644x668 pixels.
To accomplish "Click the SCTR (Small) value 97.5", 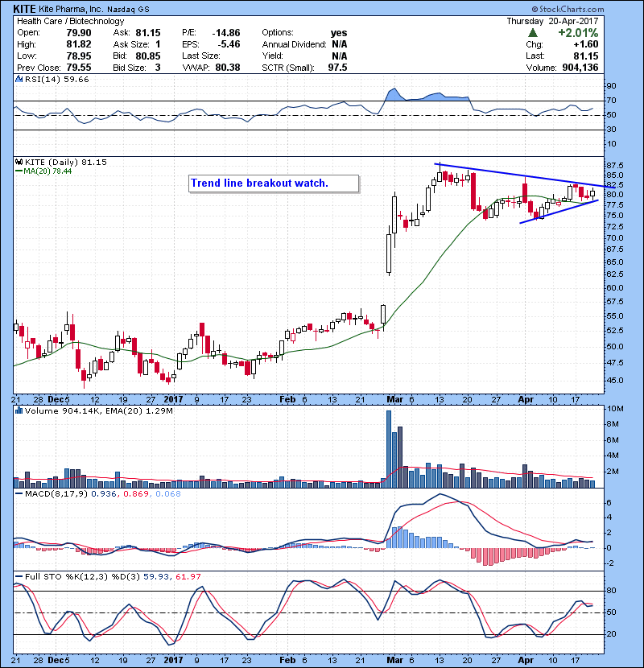I will 337,68.
